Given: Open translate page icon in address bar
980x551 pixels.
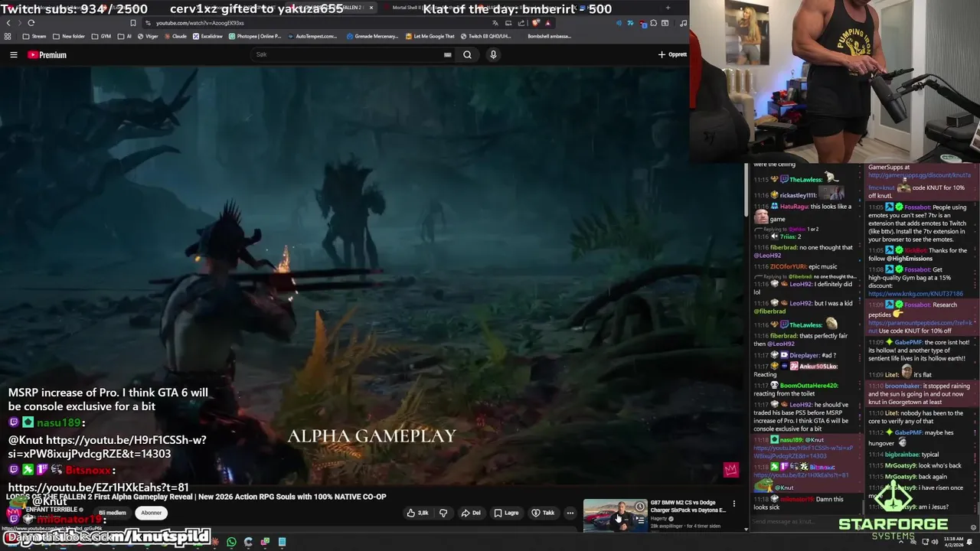Looking at the screenshot, I should pos(497,23).
